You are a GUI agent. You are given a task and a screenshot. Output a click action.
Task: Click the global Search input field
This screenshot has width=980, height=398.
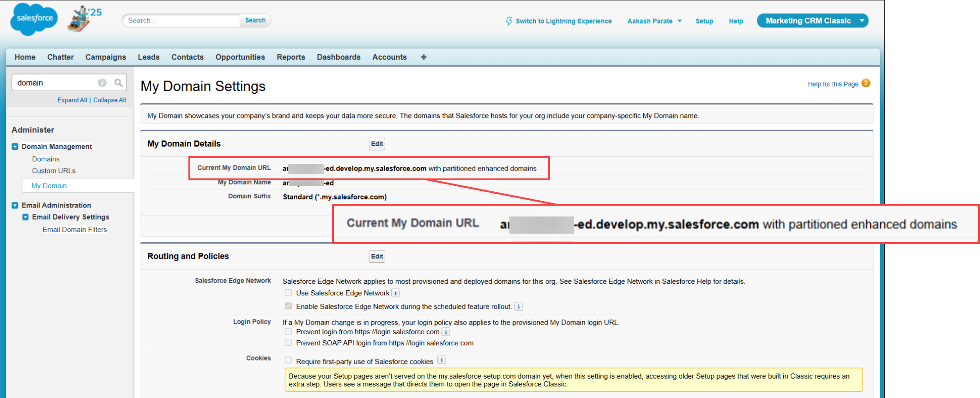(181, 20)
